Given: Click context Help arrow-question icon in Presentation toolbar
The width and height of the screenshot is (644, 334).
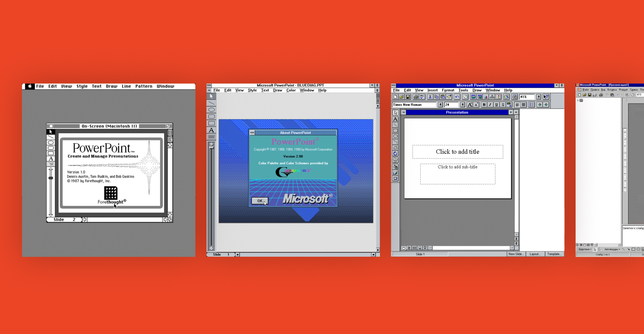Looking at the screenshot, I should tap(546, 97).
